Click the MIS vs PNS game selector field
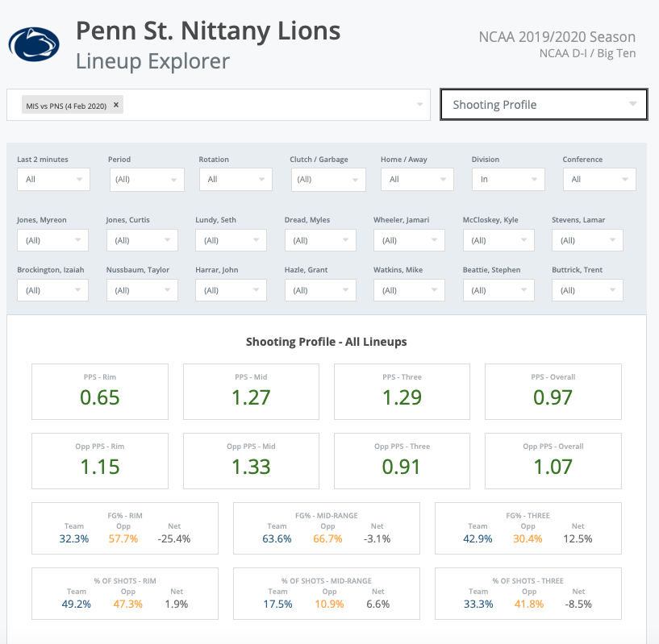Viewport: 659px width, 644px height. pos(266,105)
